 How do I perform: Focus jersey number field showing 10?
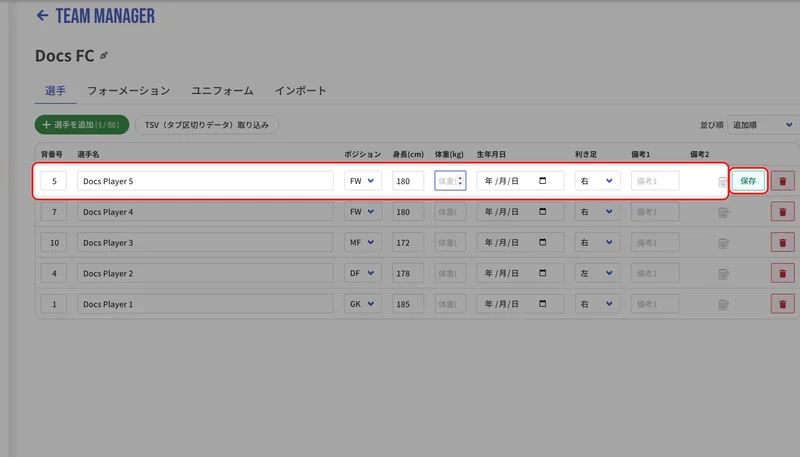point(54,243)
